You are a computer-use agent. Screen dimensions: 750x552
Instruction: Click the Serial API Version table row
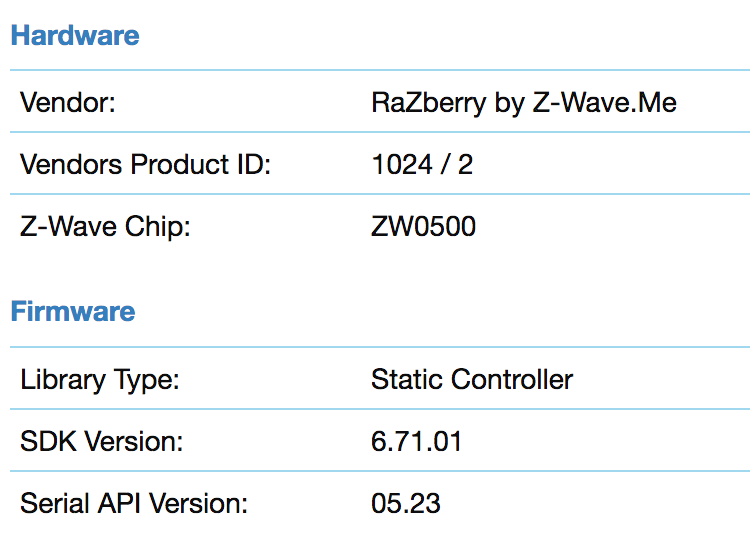point(380,502)
